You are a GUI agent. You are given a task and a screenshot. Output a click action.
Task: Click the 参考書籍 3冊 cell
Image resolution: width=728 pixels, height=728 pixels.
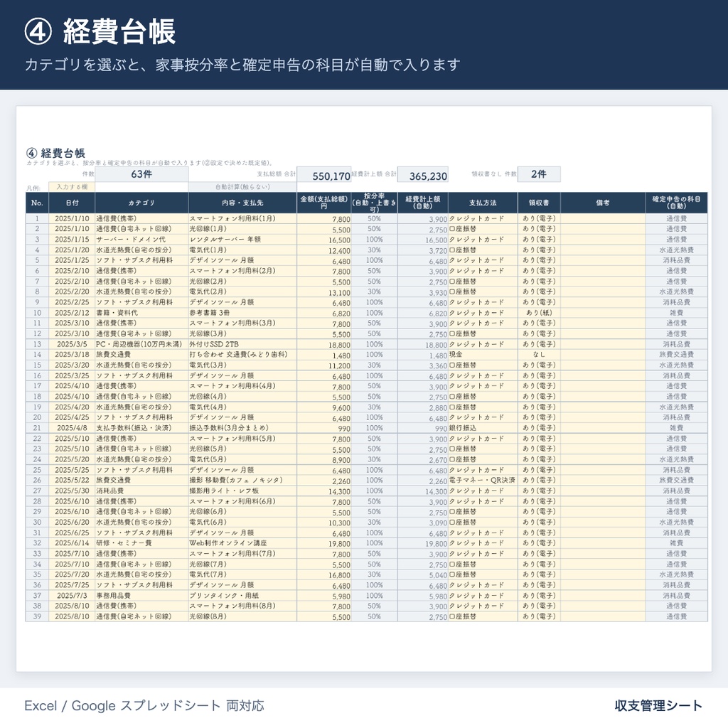coord(242,313)
